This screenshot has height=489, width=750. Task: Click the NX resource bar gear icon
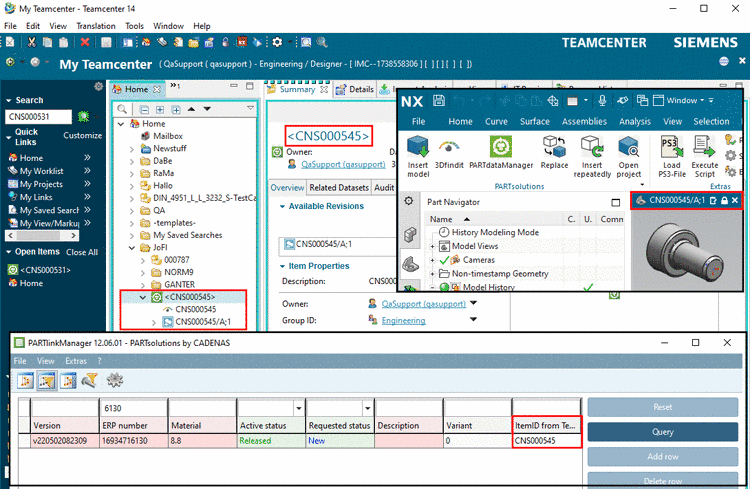409,201
